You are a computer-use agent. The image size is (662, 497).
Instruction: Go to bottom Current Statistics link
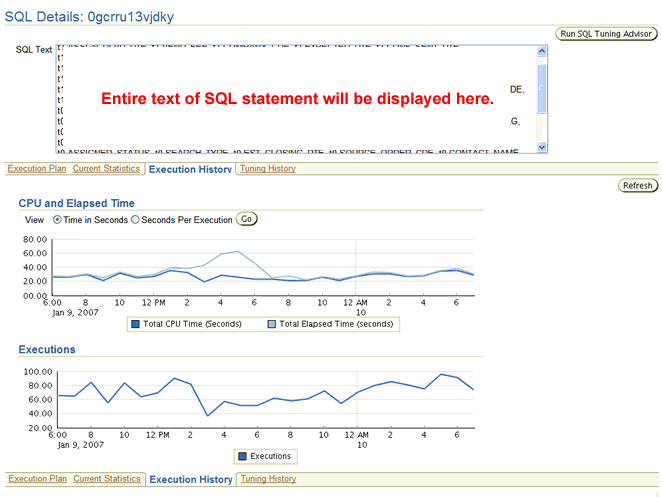(107, 479)
